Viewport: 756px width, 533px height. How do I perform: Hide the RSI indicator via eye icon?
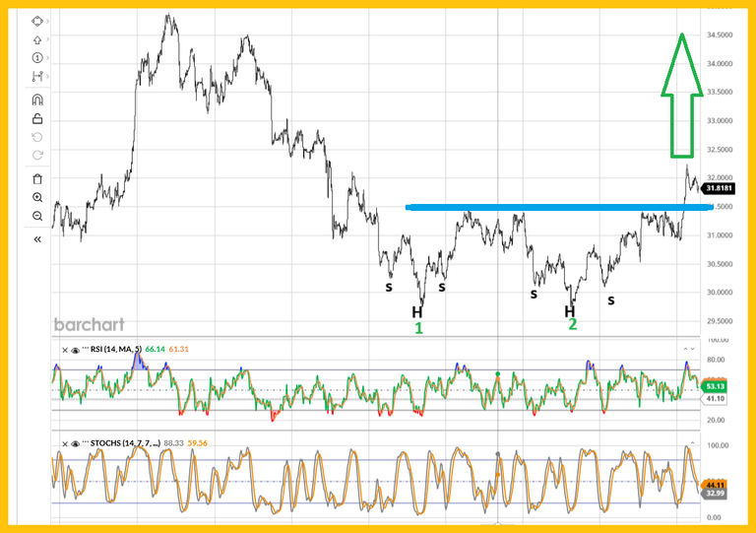click(x=74, y=349)
